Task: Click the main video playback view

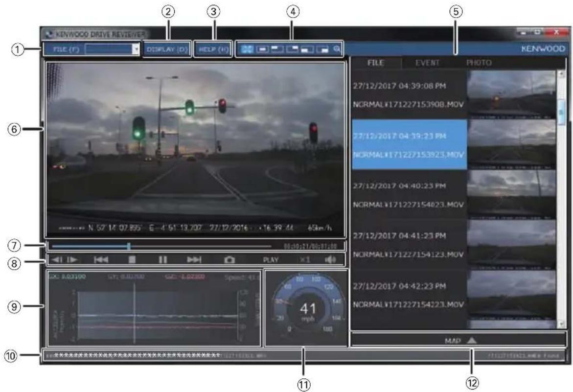Action: pos(195,150)
